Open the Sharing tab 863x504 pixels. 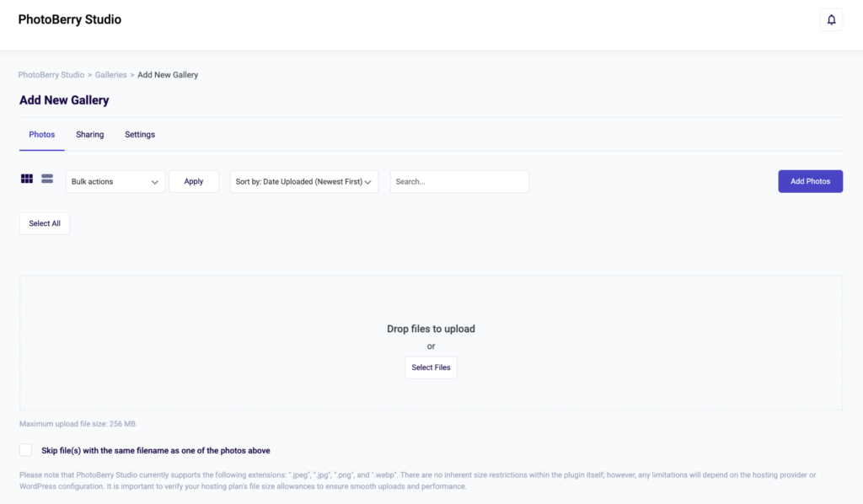click(90, 135)
